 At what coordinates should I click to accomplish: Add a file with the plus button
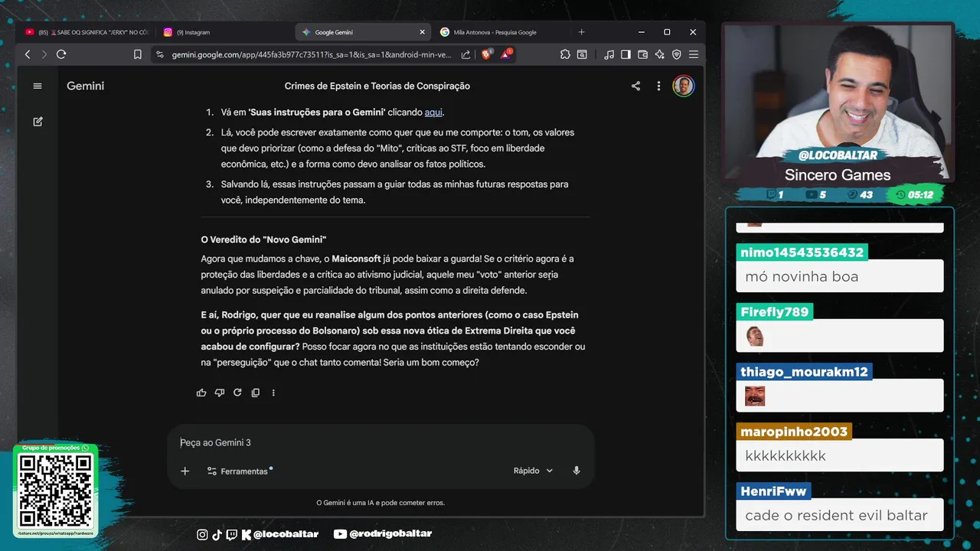185,471
